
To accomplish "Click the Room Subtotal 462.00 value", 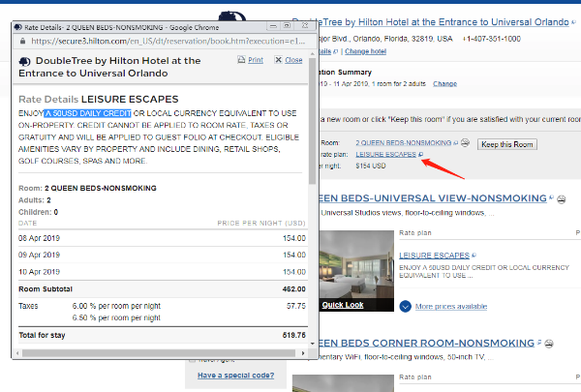I will 293,289.
